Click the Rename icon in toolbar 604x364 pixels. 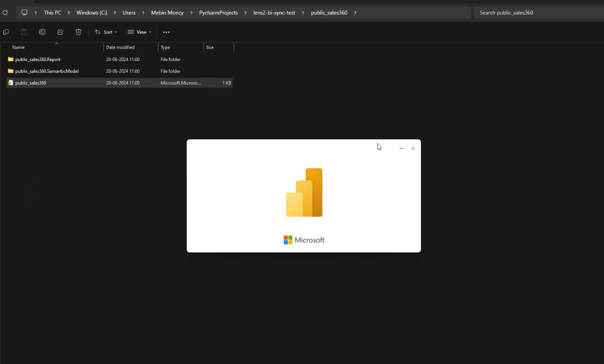click(x=42, y=32)
